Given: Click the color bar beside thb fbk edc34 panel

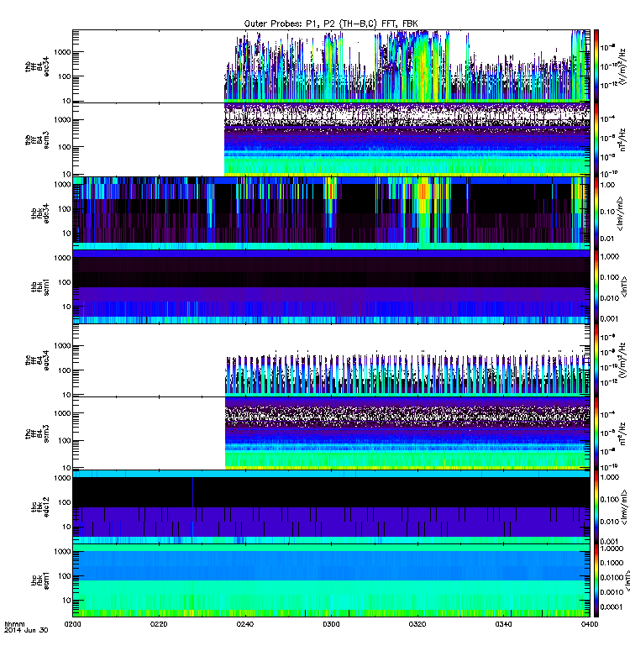Looking at the screenshot, I should point(596,213).
